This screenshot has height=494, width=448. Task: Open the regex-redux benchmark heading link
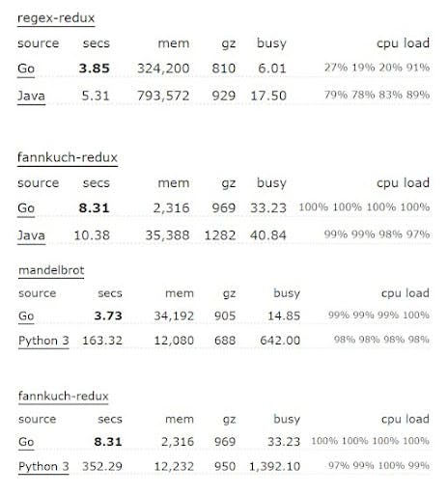click(x=56, y=18)
